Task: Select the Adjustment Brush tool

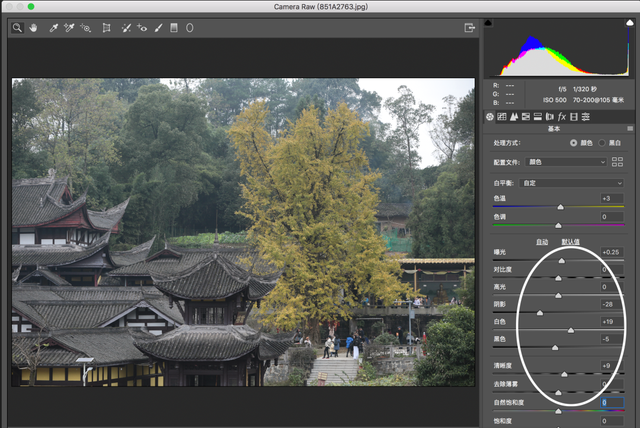Action: pyautogui.click(x=158, y=28)
